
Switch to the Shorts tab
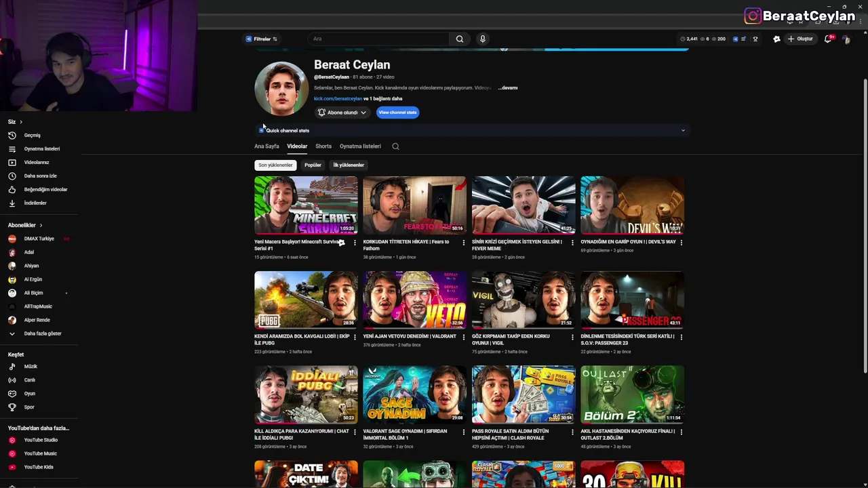[323, 146]
